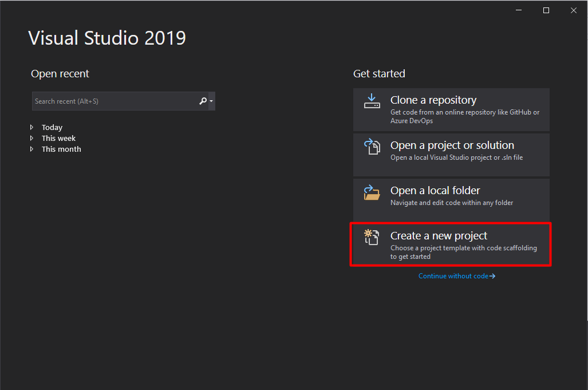Click the Open a project or solution document icon

pos(372,147)
